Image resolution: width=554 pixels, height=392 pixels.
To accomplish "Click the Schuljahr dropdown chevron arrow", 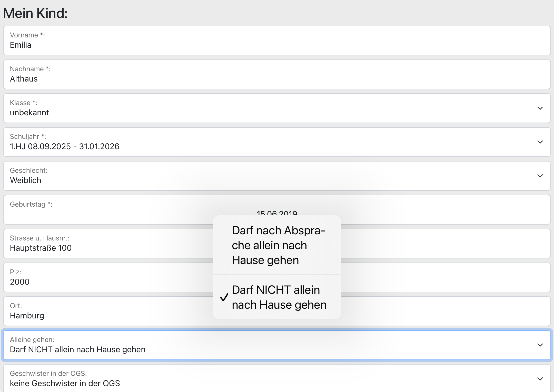I will [x=540, y=142].
